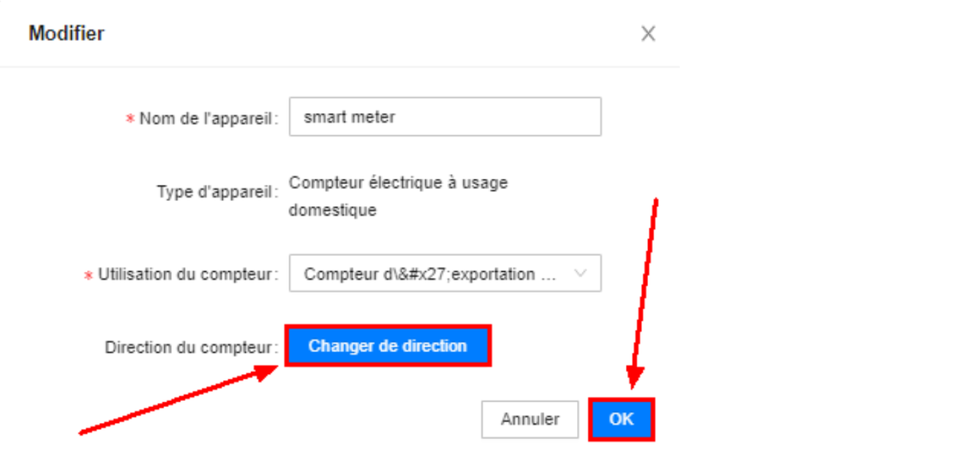Click the word domestique in device type
Viewport: 980px width, 472px height.
pyautogui.click(x=333, y=210)
